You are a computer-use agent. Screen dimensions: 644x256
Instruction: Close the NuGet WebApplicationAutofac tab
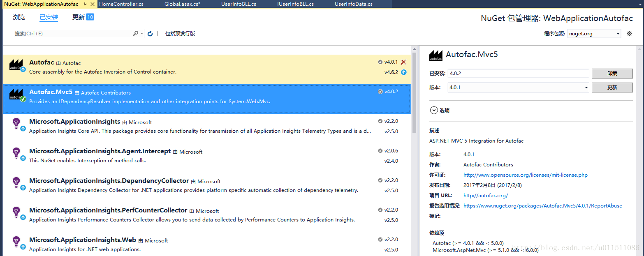click(x=93, y=4)
